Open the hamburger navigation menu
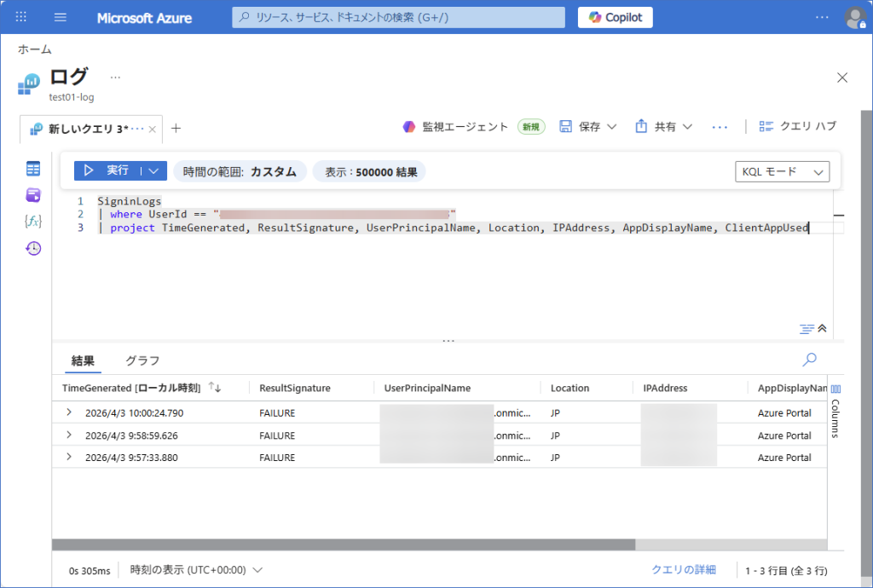 coord(61,17)
